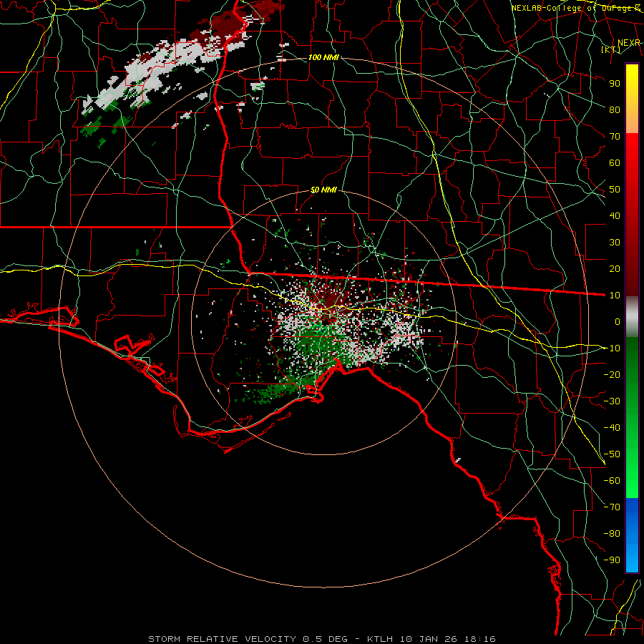644x644 pixels.
Task: Select the 0 scale value
Action: pyautogui.click(x=618, y=321)
